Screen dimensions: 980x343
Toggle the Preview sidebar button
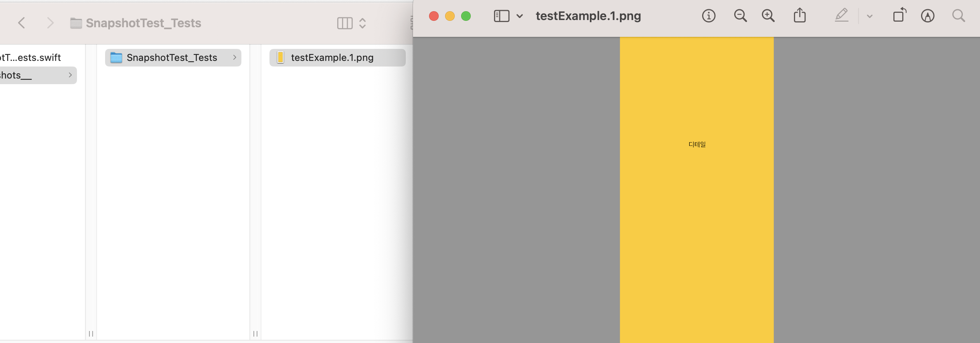(x=502, y=16)
